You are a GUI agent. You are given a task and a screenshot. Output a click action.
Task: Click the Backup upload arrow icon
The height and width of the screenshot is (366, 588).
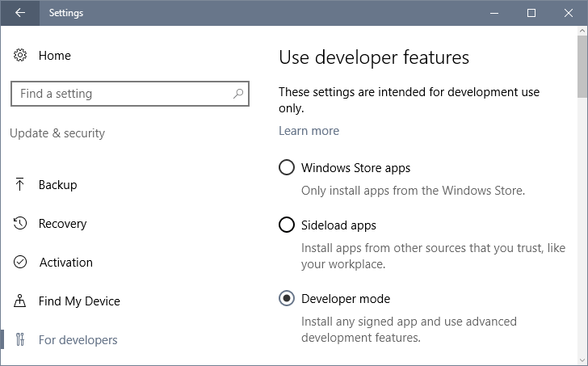pyautogui.click(x=20, y=184)
